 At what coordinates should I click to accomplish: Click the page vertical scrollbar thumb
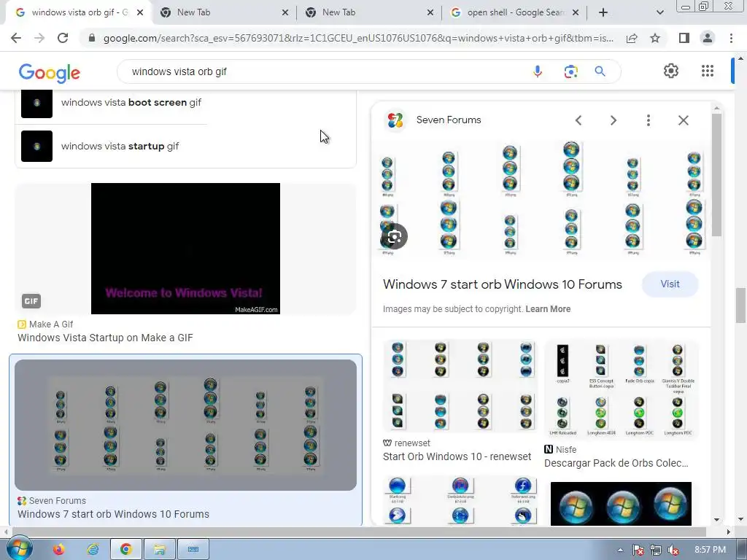point(741,306)
